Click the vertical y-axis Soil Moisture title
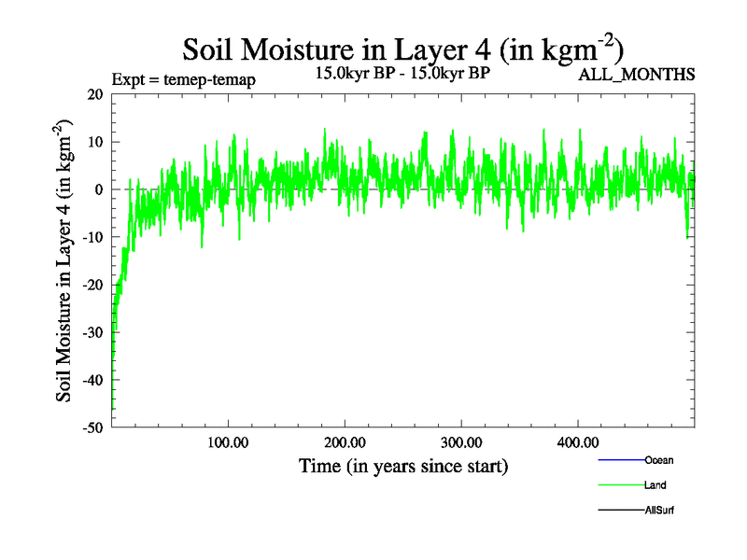747x560 pixels. 65,260
